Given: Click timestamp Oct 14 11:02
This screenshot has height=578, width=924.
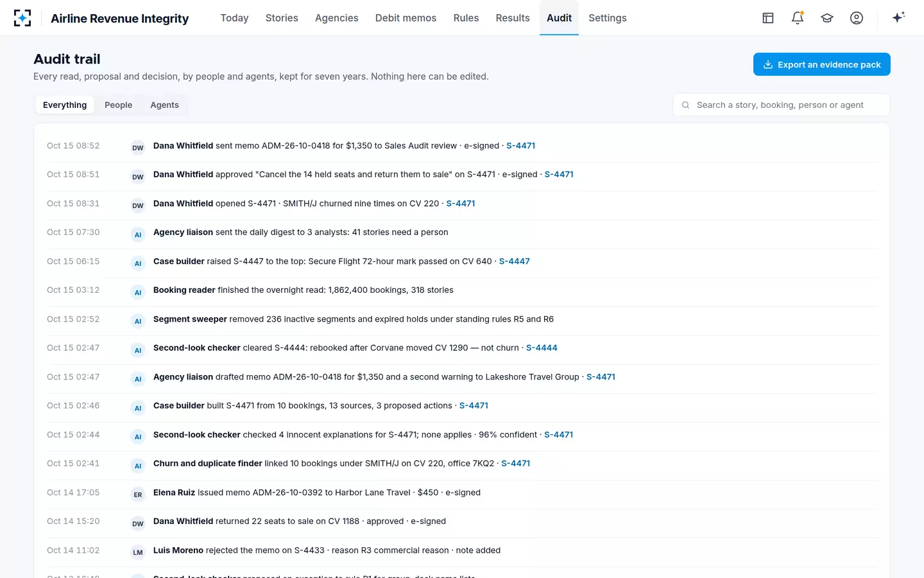Looking at the screenshot, I should [73, 550].
